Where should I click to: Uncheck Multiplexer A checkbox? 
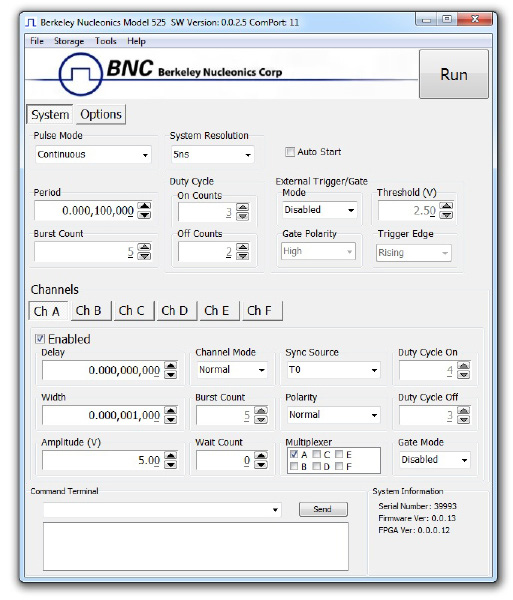(294, 454)
